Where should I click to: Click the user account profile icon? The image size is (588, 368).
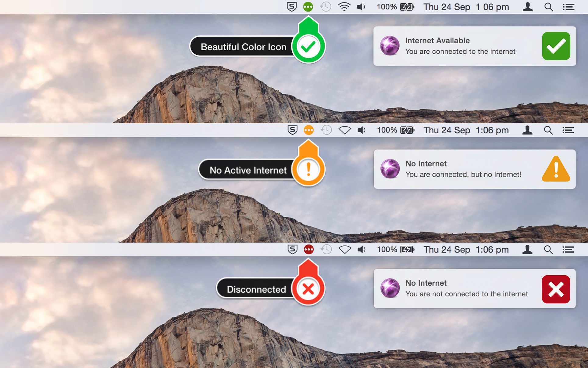[x=528, y=7]
